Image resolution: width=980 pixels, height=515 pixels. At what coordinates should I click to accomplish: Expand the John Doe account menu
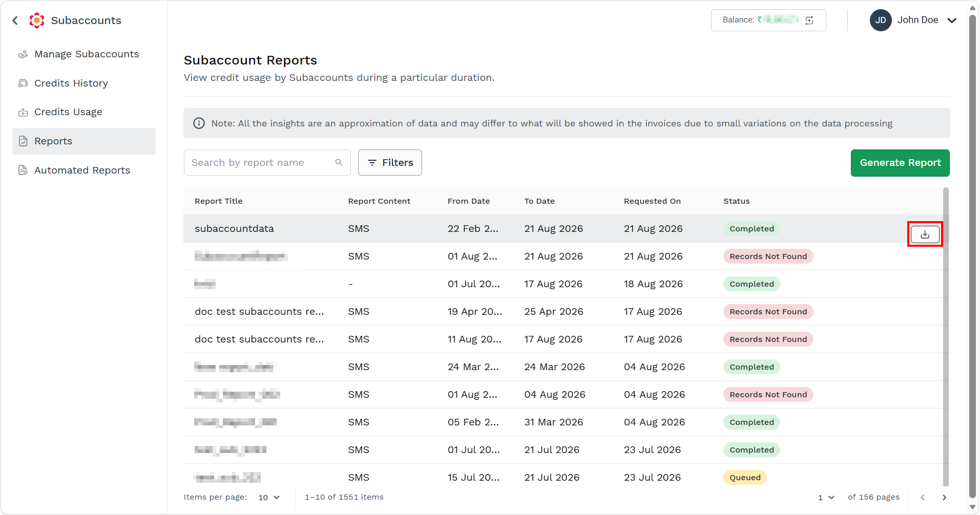point(952,20)
